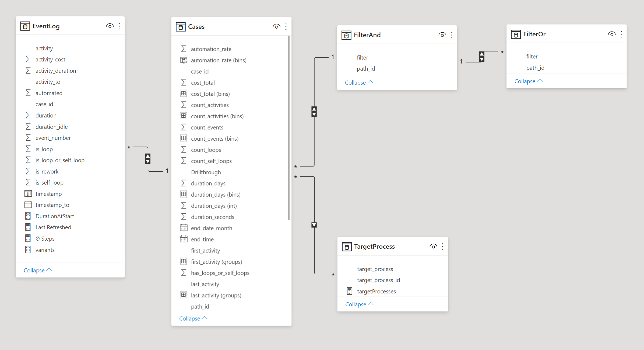Click the measure icon beside Last Refreshed
The height and width of the screenshot is (350, 644).
[28, 227]
